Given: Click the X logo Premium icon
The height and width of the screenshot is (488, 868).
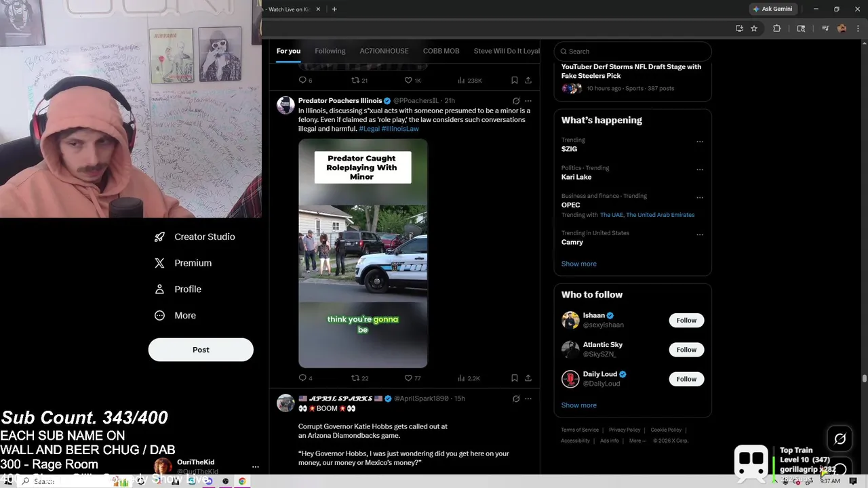Looking at the screenshot, I should [x=159, y=263].
